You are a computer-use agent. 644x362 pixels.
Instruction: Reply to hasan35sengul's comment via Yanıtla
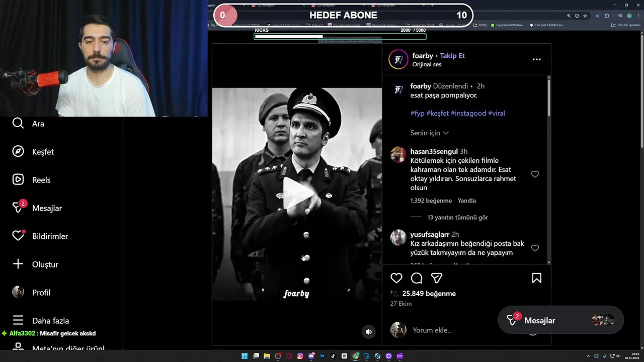467,201
